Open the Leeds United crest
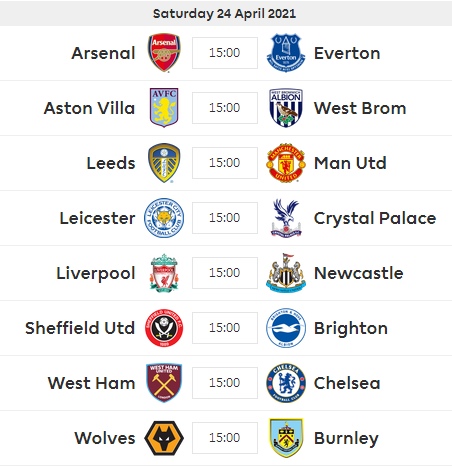 [164, 163]
